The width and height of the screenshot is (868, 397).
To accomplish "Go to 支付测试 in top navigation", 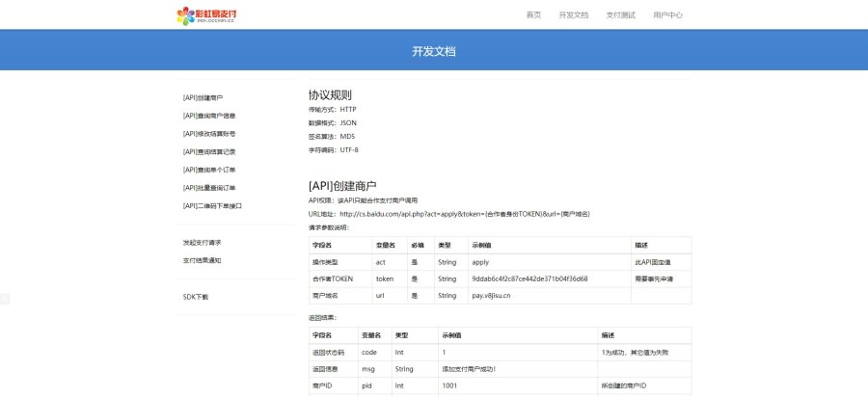I will (x=620, y=14).
